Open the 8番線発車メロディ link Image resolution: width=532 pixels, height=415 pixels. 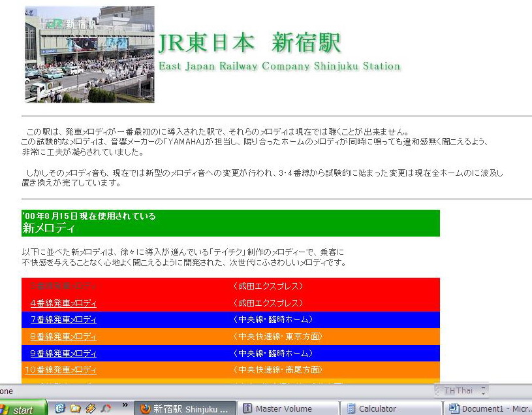tap(63, 337)
